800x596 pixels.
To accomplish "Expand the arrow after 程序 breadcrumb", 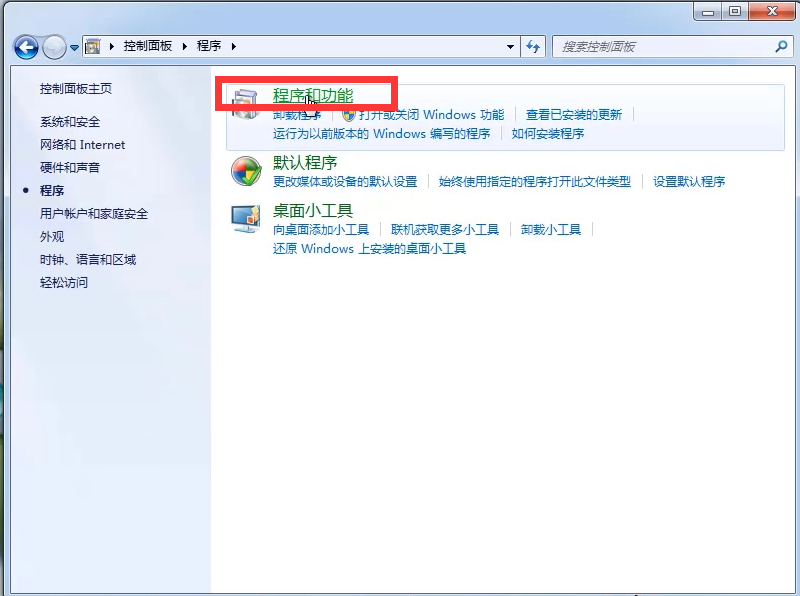I will point(234,46).
